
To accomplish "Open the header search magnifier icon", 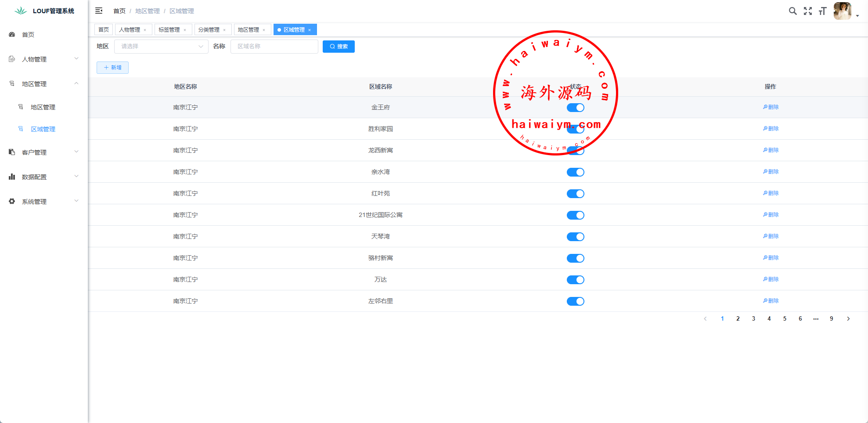I will click(792, 11).
